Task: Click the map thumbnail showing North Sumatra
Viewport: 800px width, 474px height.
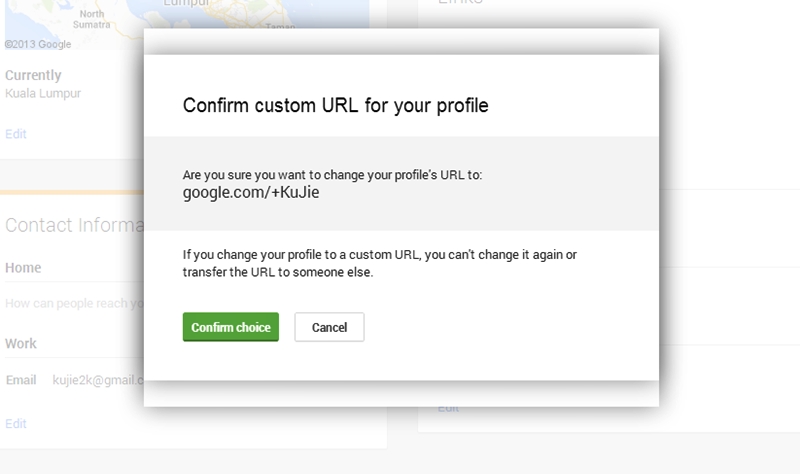Action: pos(74,24)
